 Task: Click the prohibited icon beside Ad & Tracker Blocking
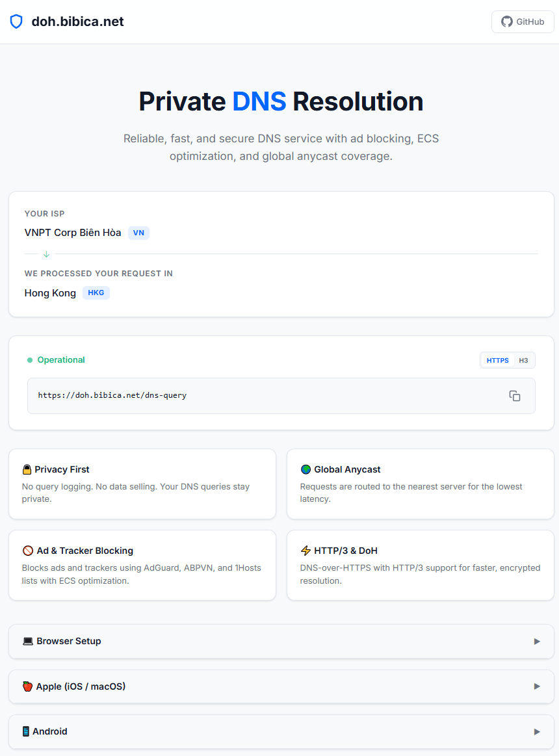point(28,551)
